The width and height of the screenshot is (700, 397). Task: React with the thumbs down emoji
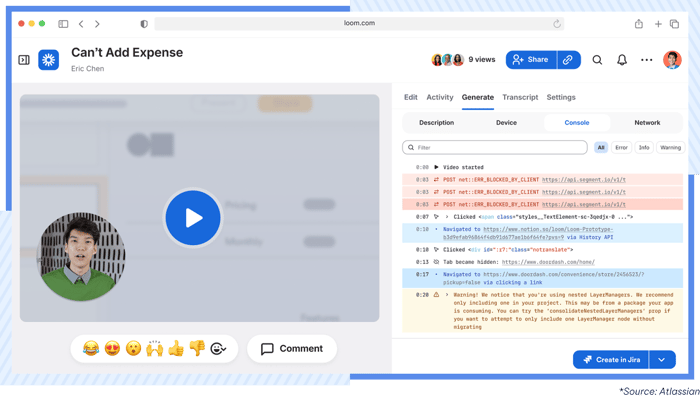[197, 348]
